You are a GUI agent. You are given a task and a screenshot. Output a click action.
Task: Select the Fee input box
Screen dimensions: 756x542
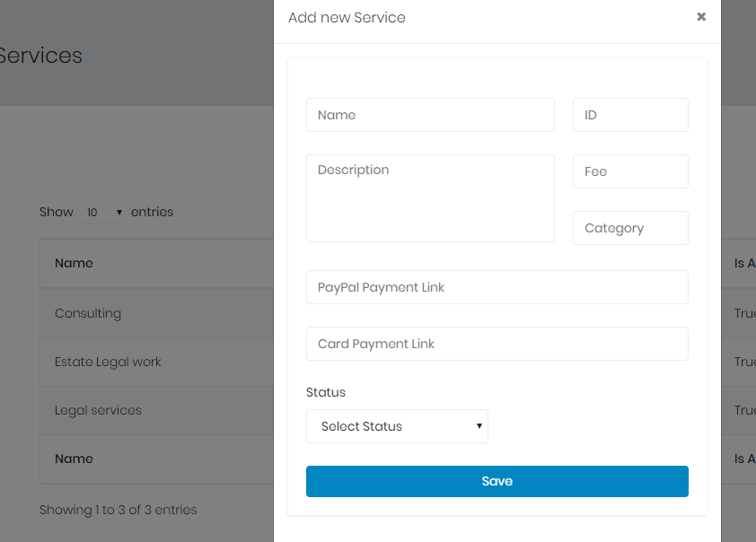(x=630, y=171)
